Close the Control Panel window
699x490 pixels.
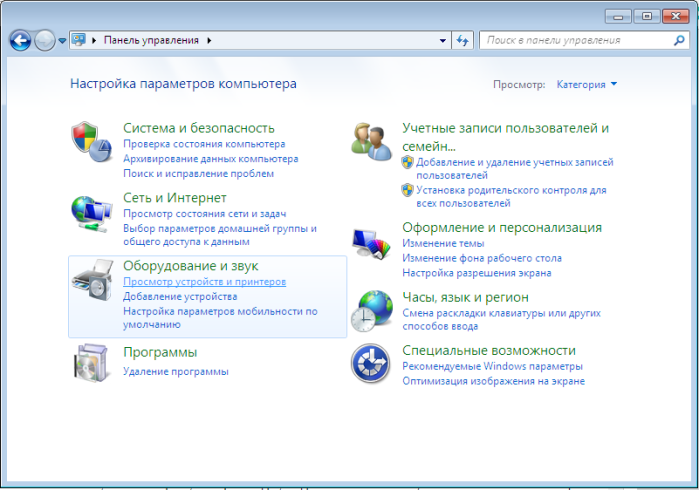(x=675, y=16)
